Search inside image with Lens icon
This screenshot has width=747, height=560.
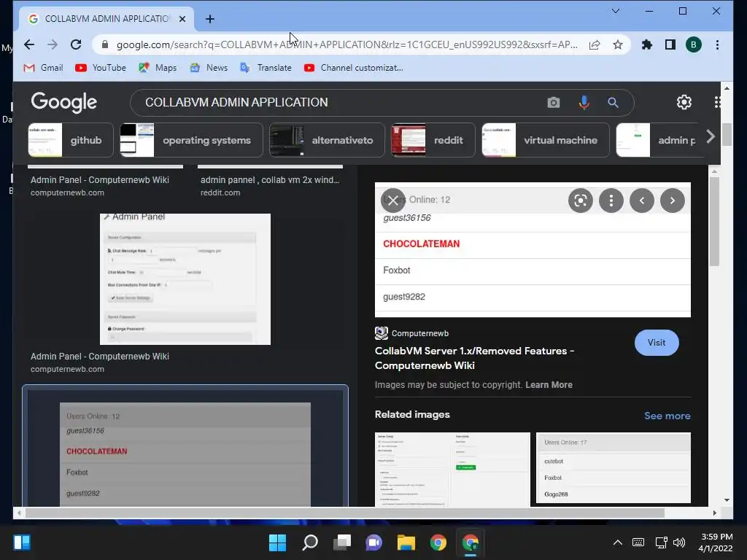pos(580,201)
